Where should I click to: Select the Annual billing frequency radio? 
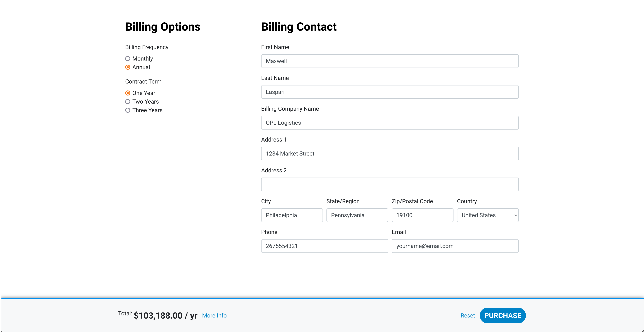coord(128,67)
